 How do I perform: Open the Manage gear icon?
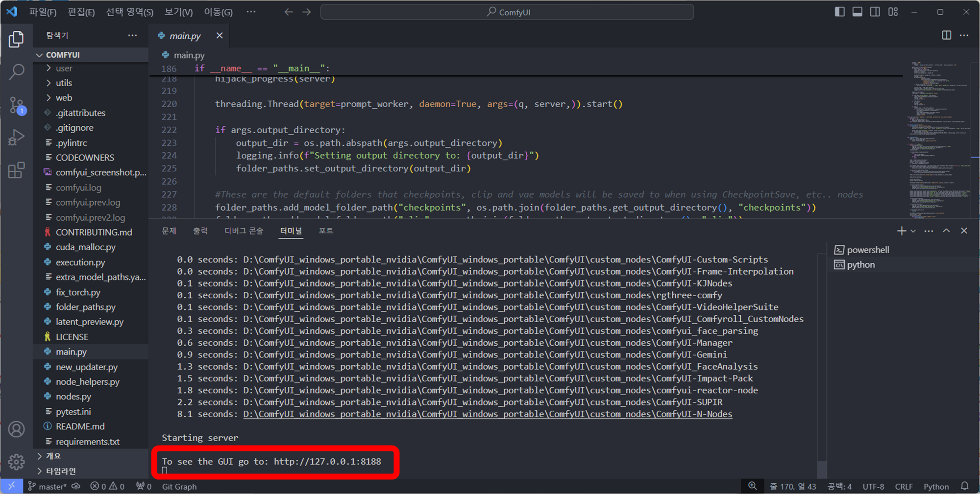pos(16,461)
